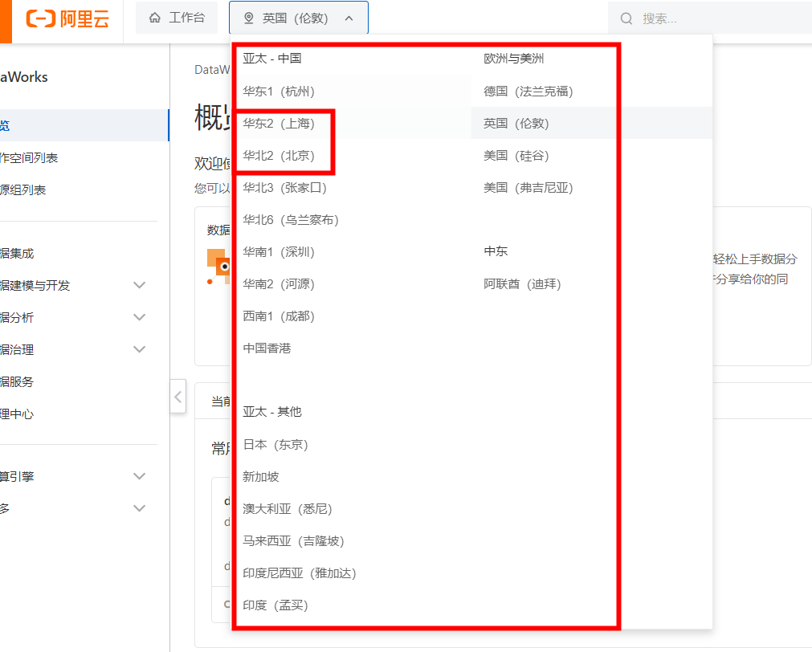Click the search magnifier icon

(x=626, y=18)
